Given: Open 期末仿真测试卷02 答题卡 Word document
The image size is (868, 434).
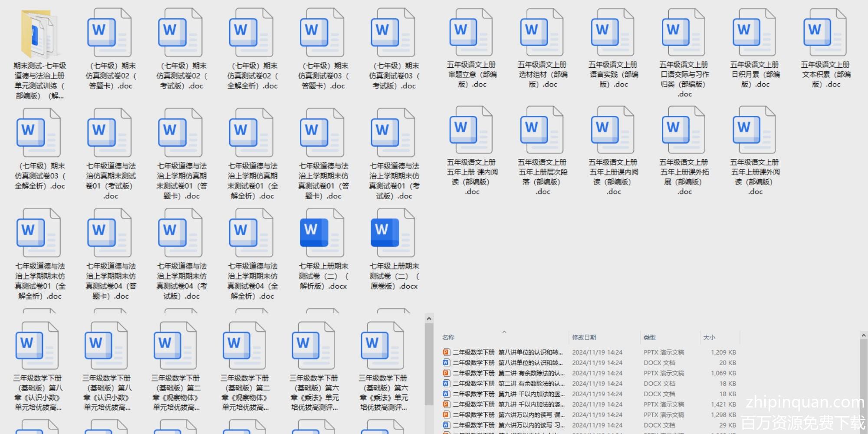Looking at the screenshot, I should pos(110,35).
